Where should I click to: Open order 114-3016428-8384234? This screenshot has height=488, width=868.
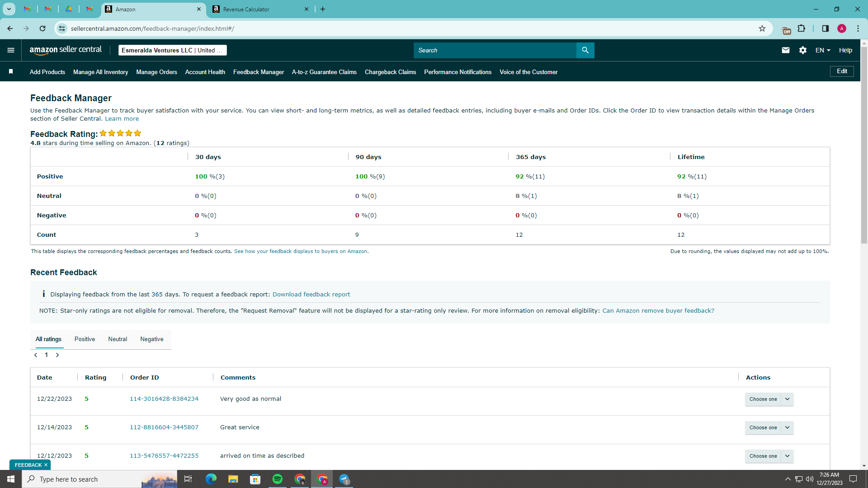164,399
